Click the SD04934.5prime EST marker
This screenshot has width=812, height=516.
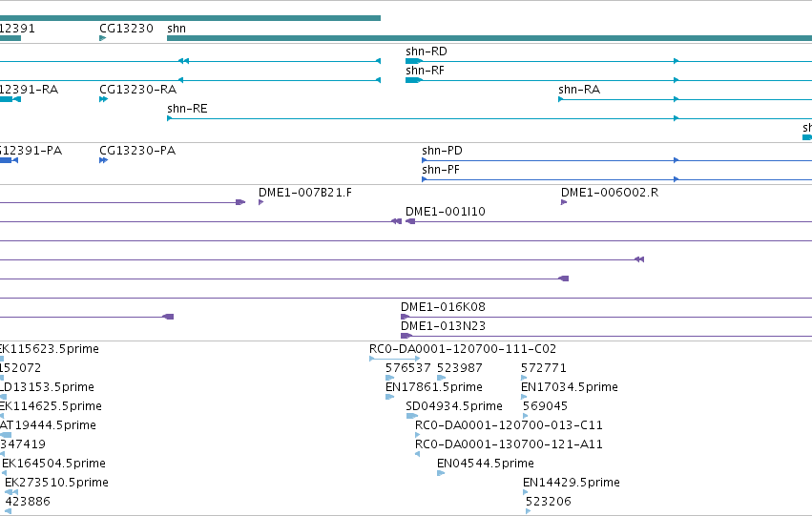(x=411, y=416)
